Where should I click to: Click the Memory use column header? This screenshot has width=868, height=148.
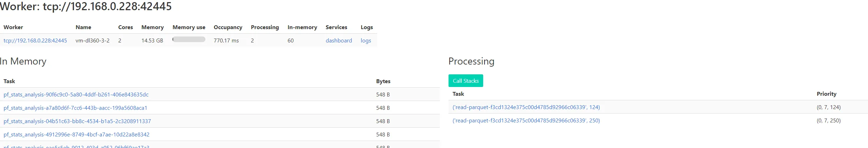click(x=189, y=27)
